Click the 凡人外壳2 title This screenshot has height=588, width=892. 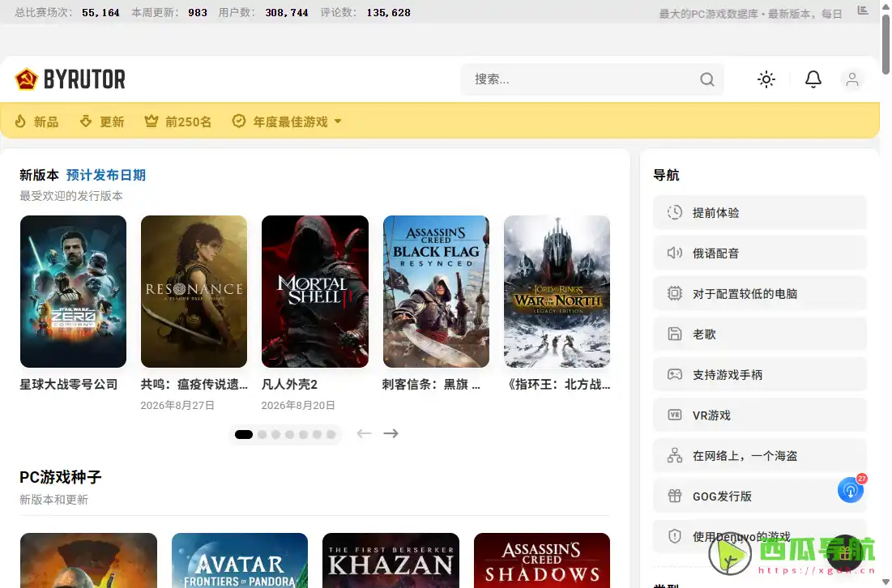point(289,385)
